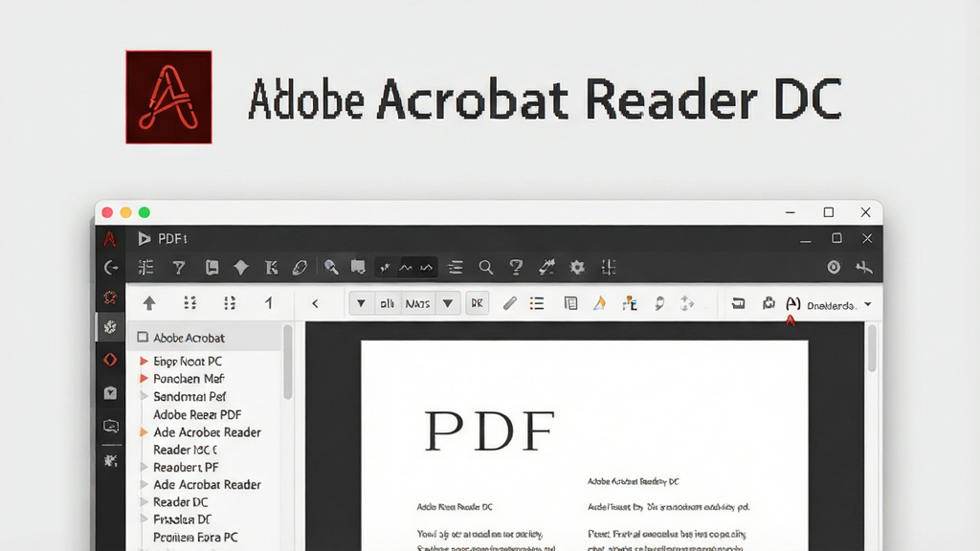Click the magnifying glass search icon

point(485,268)
